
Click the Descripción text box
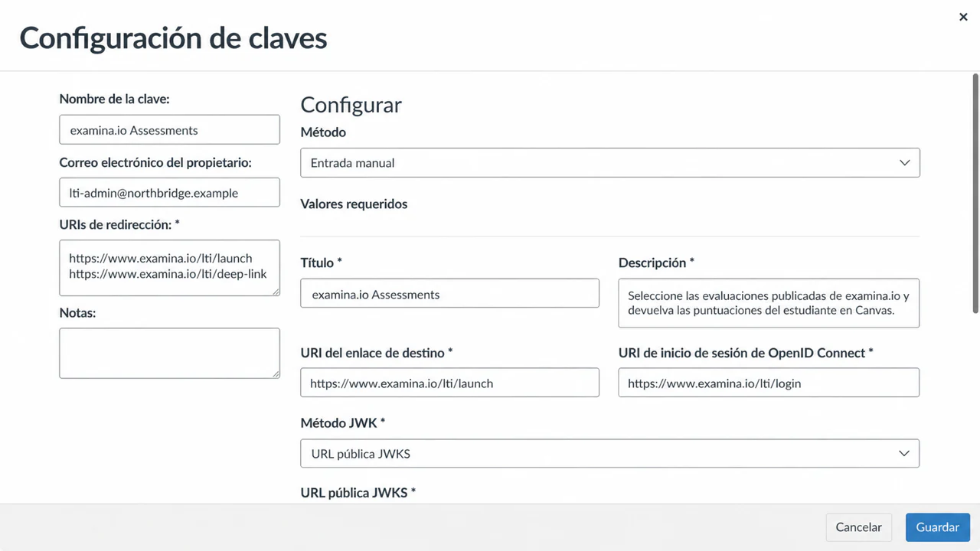(769, 303)
